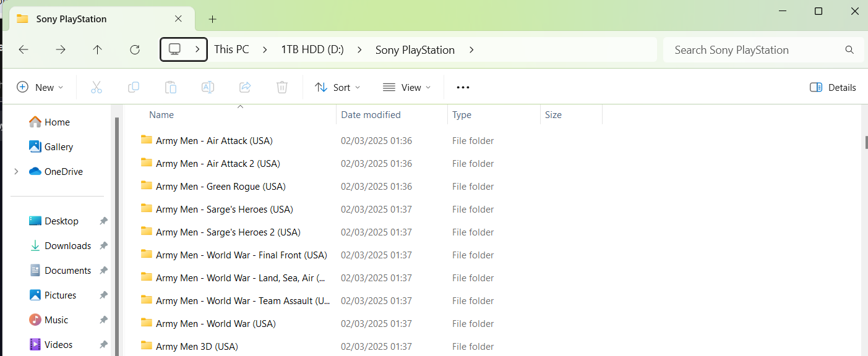The width and height of the screenshot is (868, 356).
Task: Click Sony PlayStation breadcrumb segment
Action: [415, 49]
